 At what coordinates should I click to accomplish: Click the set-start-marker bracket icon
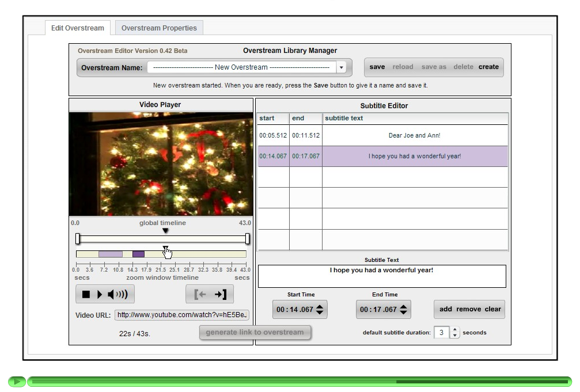tap(200, 294)
